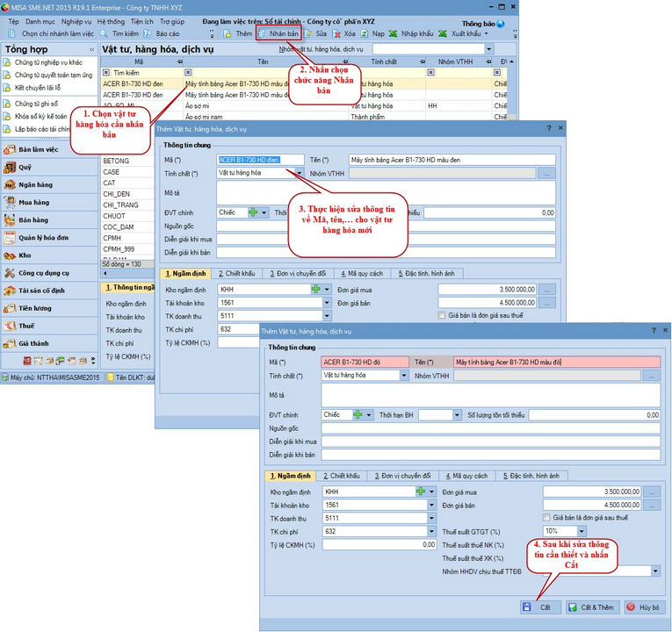Image resolution: width=672 pixels, height=632 pixels.
Task: Open the Hệ thống menu
Action: [111, 21]
